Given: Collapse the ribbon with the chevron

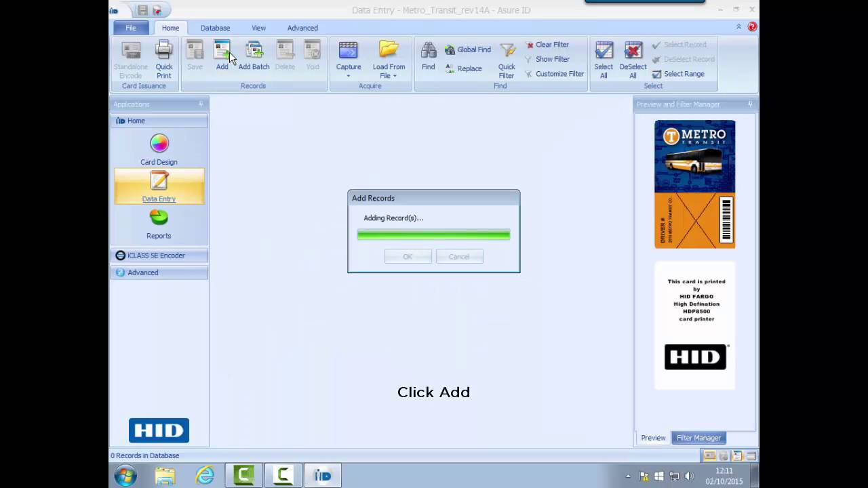Looking at the screenshot, I should pyautogui.click(x=738, y=27).
